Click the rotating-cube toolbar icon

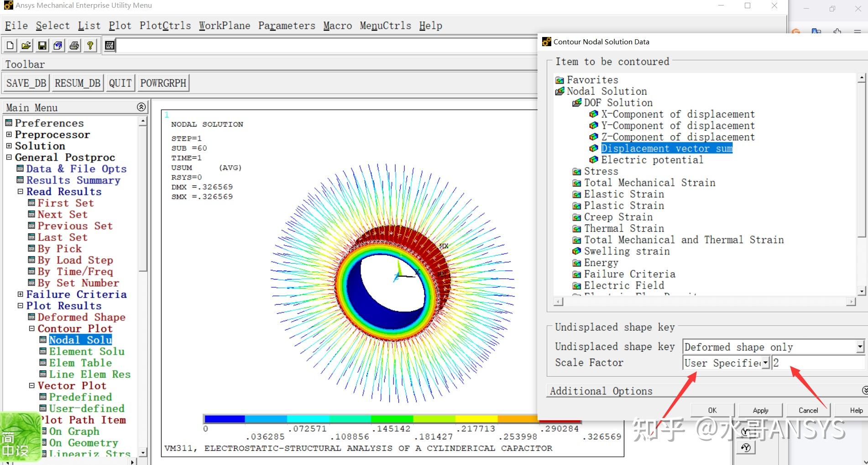pos(58,45)
